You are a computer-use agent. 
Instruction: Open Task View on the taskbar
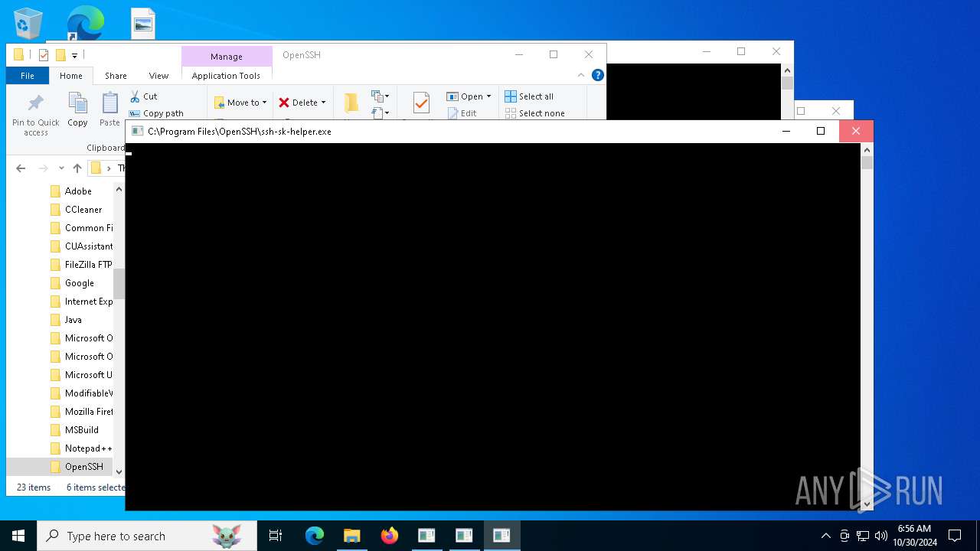(x=276, y=536)
